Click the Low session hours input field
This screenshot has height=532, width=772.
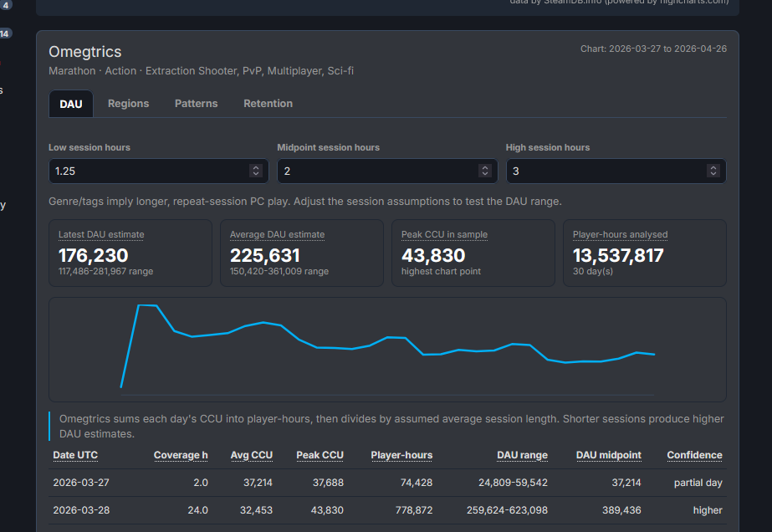pyautogui.click(x=159, y=171)
